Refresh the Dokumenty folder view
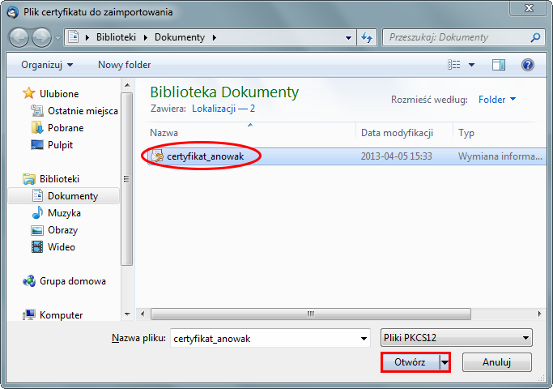 [x=367, y=37]
